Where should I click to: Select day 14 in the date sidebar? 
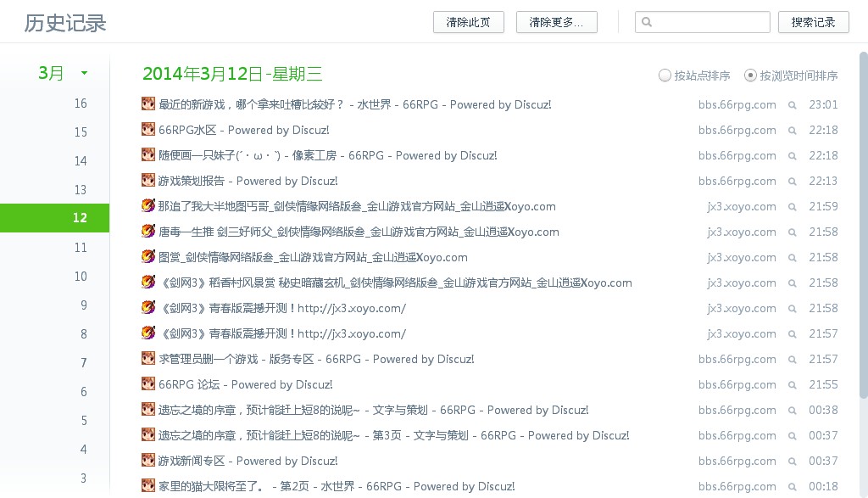[81, 161]
